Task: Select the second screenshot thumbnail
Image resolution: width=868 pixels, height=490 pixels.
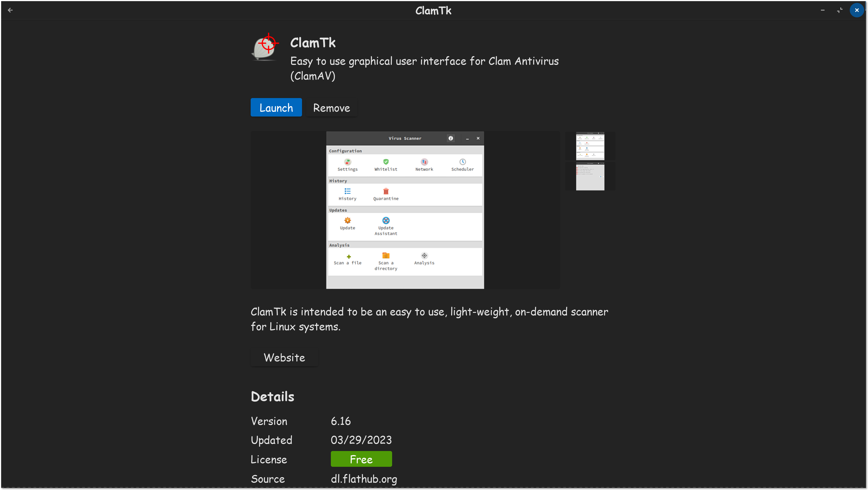Action: click(x=590, y=176)
